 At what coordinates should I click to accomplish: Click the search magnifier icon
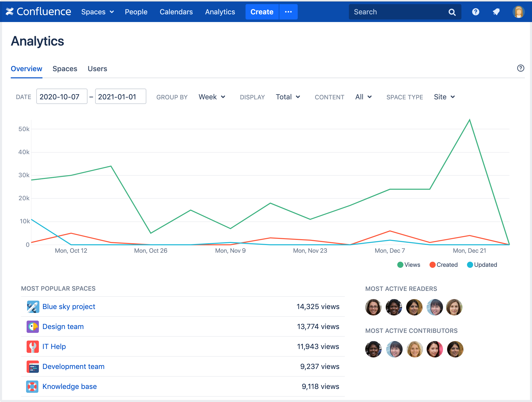coord(452,12)
